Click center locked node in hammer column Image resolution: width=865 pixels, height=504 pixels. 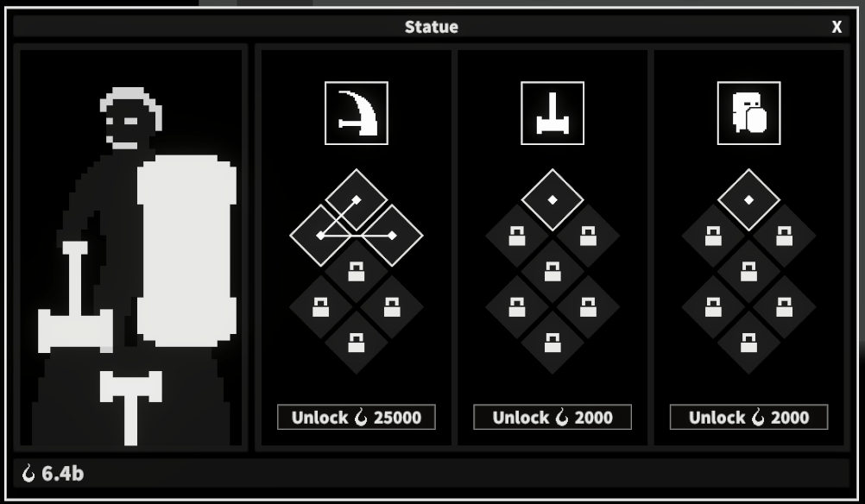pyautogui.click(x=552, y=271)
